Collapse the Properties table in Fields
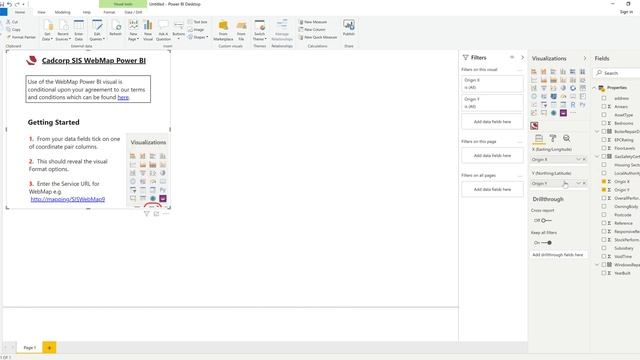The height and width of the screenshot is (360, 640). tap(595, 88)
